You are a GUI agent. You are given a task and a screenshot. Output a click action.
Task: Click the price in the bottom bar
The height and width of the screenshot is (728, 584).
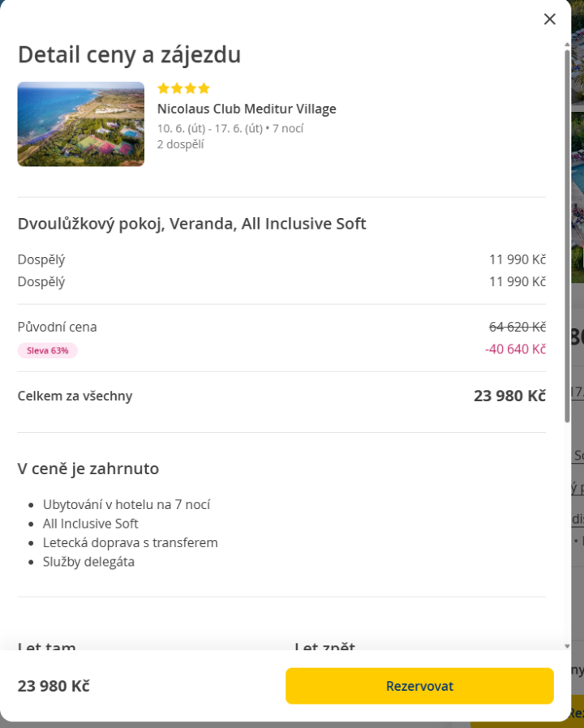54,686
